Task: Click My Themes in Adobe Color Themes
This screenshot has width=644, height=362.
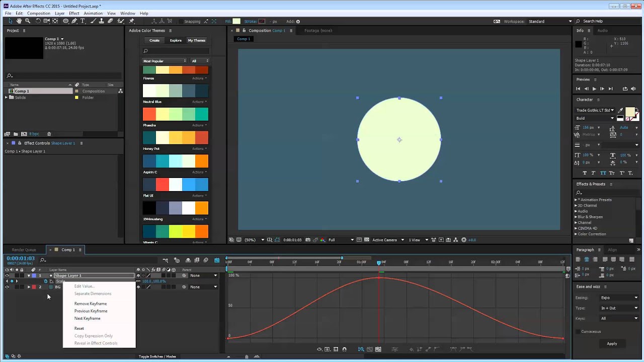Action: pyautogui.click(x=197, y=40)
